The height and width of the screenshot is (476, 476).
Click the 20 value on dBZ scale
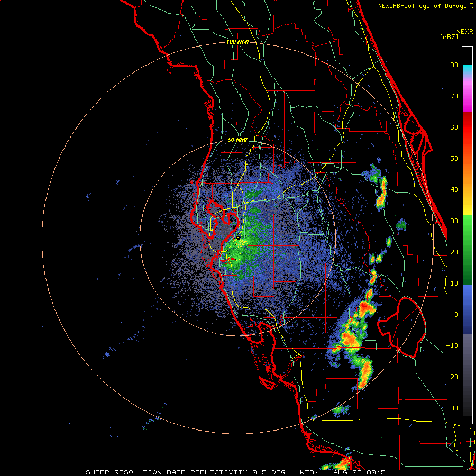point(454,252)
